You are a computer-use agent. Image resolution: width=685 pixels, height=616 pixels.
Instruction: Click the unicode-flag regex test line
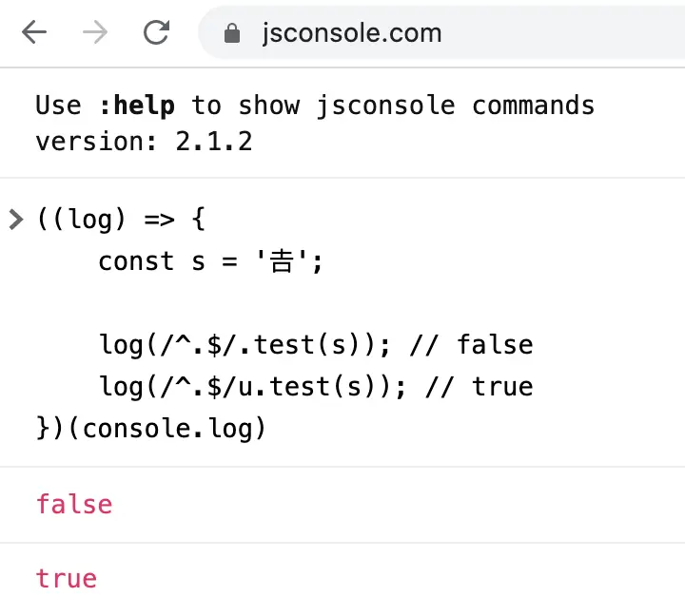click(x=316, y=387)
